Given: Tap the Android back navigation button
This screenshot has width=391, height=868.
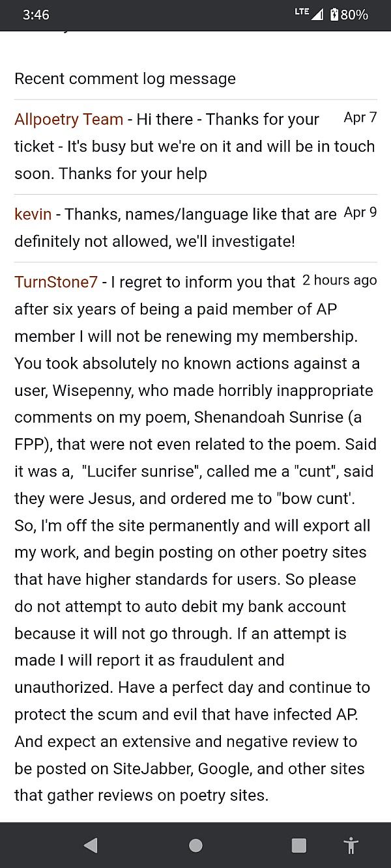Looking at the screenshot, I should tap(91, 845).
